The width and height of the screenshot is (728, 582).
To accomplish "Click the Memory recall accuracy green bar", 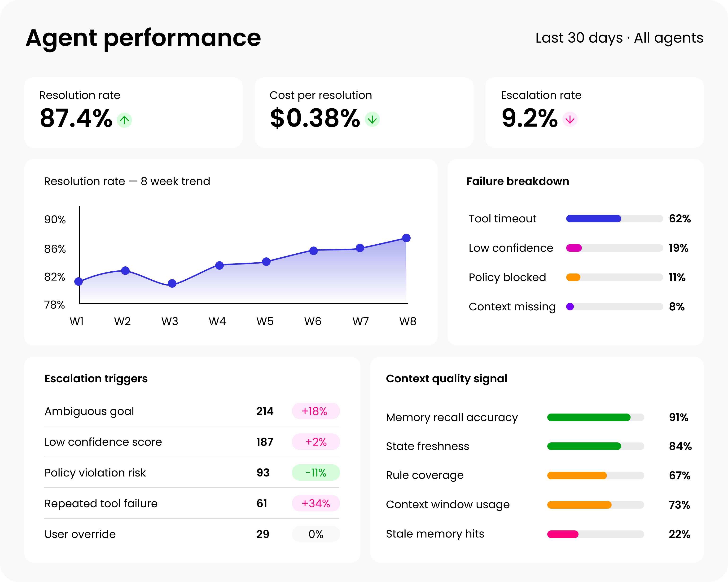I will (588, 418).
